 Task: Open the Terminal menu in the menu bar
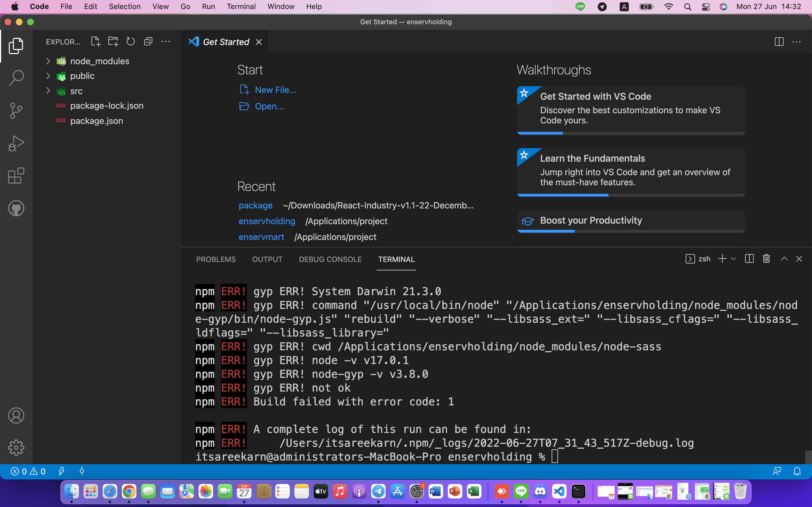[241, 7]
